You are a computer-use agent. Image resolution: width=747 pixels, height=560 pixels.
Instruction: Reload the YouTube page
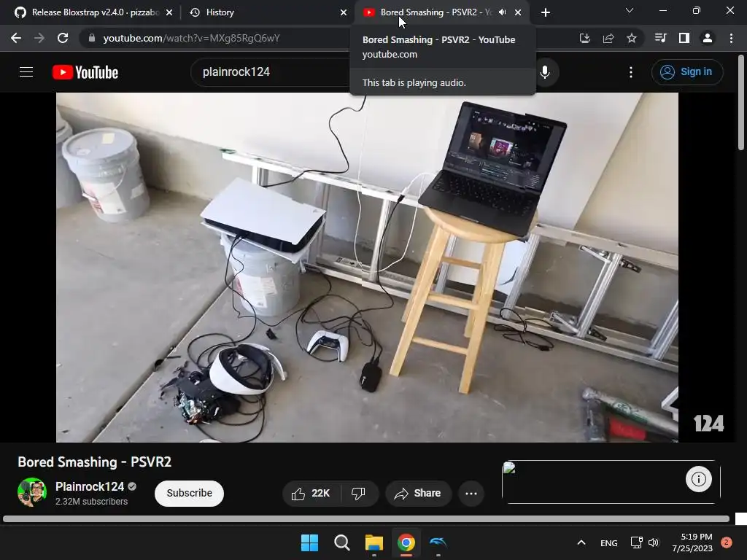[63, 38]
